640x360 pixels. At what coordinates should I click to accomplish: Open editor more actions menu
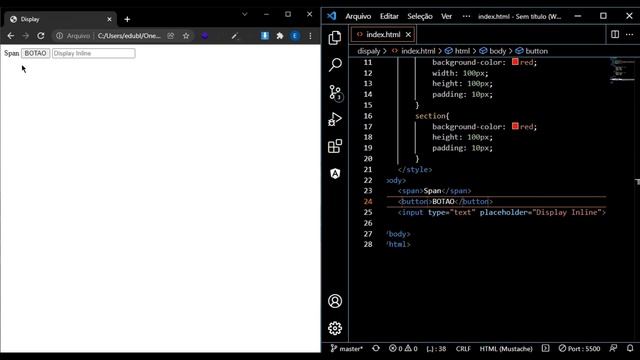pos(629,34)
